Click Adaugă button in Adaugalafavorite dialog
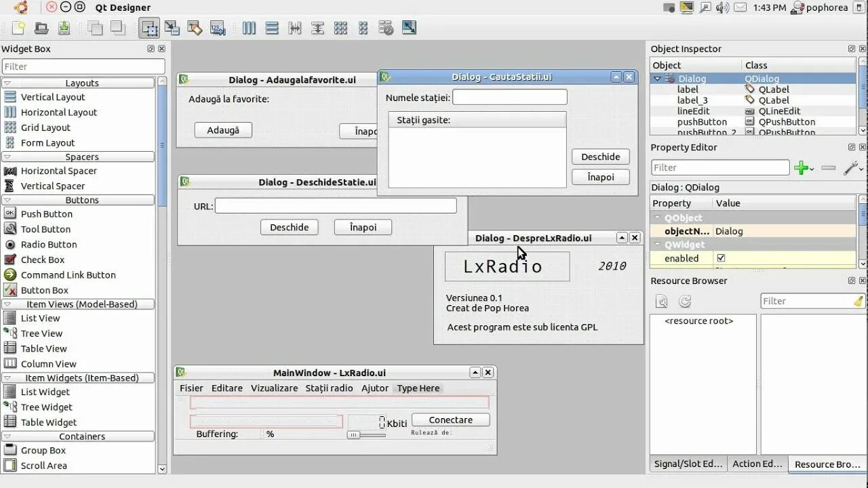868x488 pixels. coord(223,130)
